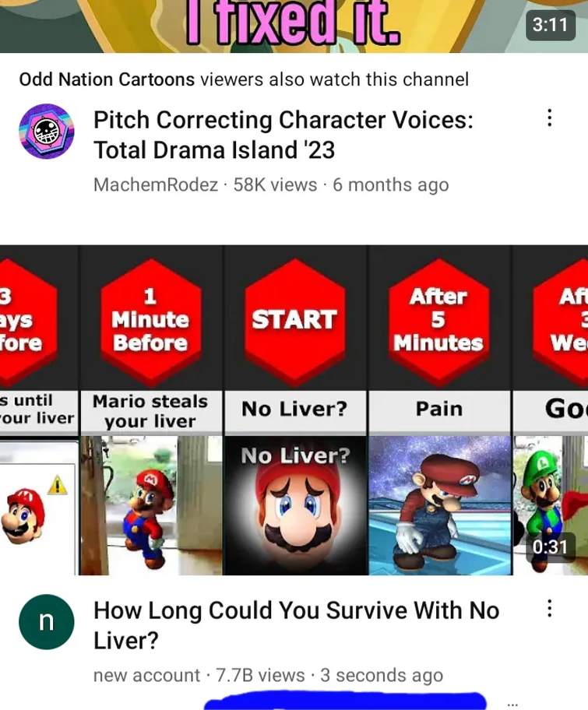Open options menu for Pitch Correcting video
The width and height of the screenshot is (588, 710).
click(x=550, y=118)
